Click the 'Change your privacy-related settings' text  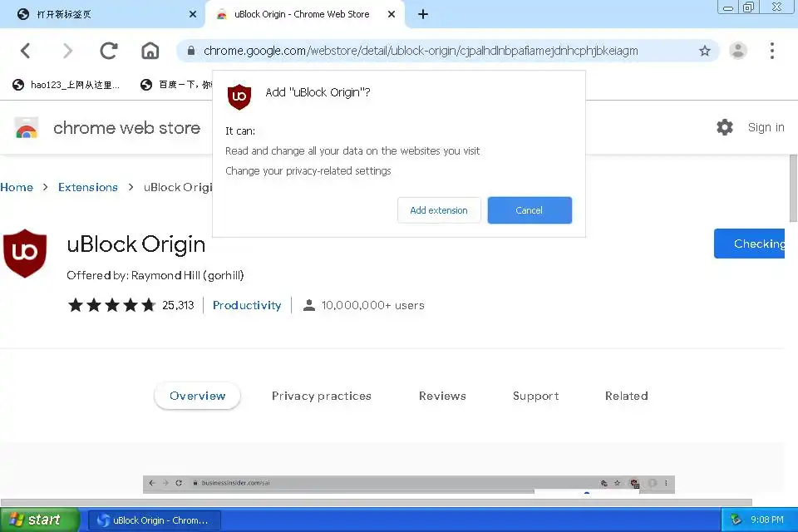click(308, 170)
